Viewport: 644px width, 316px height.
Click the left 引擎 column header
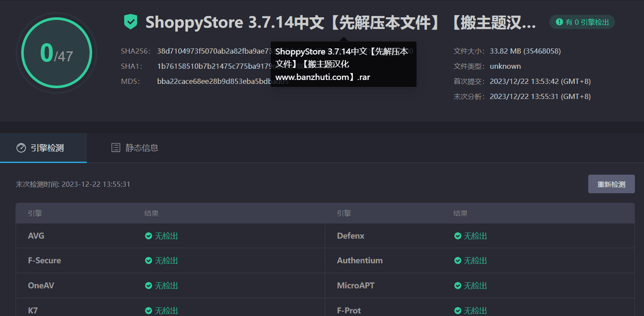[35, 213]
